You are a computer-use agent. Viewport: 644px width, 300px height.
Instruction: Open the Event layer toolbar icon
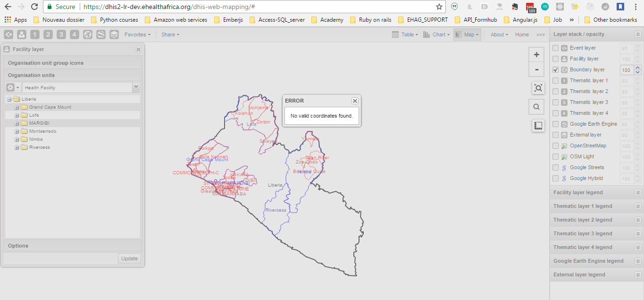pos(8,34)
